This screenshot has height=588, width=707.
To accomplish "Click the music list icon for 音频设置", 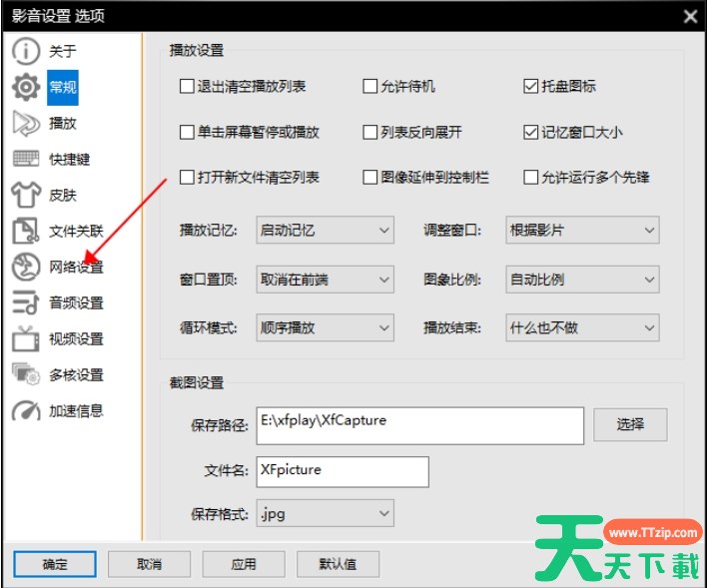I will click(x=26, y=302).
